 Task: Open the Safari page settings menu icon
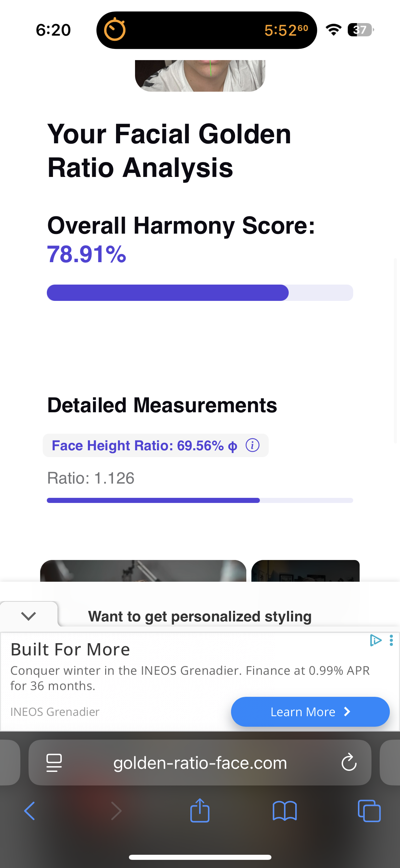coord(54,763)
